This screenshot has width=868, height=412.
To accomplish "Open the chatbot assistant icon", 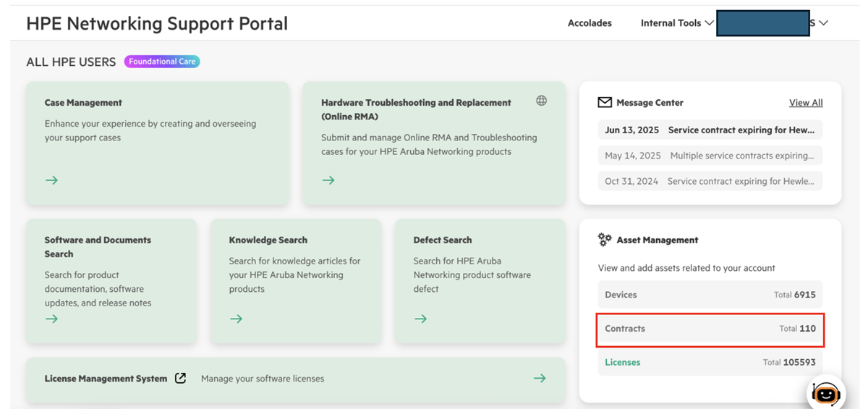I will [825, 393].
